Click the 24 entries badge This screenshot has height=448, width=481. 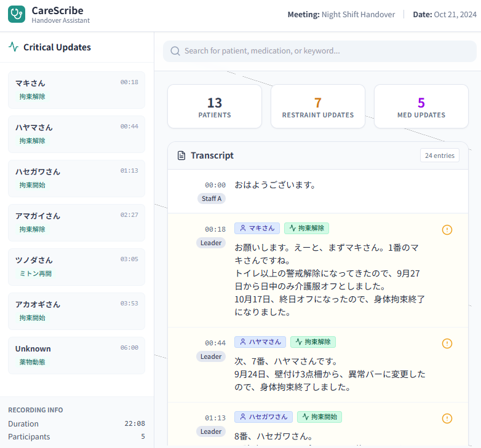pyautogui.click(x=439, y=155)
